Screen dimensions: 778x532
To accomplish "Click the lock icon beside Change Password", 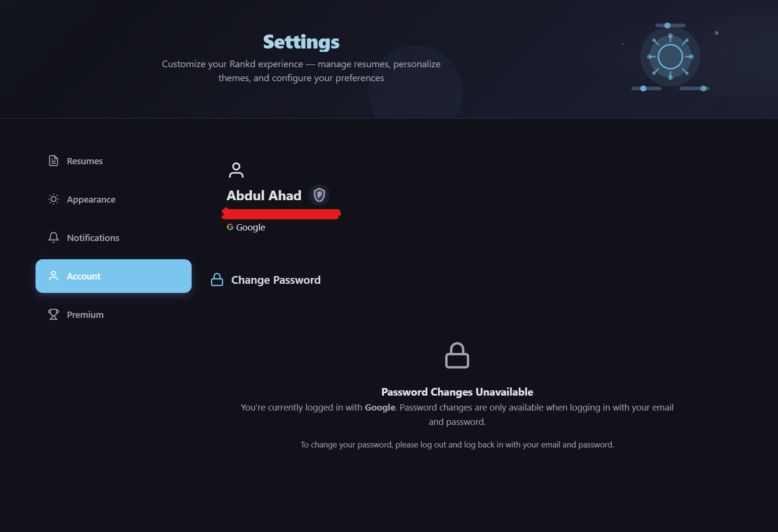I will click(217, 279).
